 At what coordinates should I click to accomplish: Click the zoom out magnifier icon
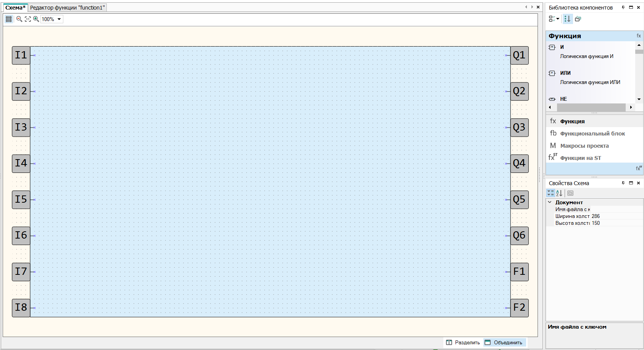pos(19,19)
